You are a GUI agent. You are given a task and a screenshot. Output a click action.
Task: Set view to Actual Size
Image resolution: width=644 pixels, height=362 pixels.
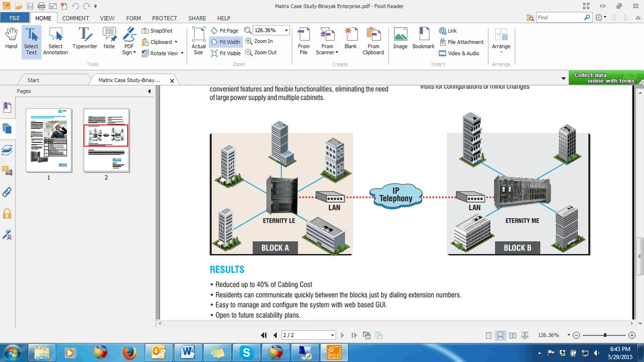click(x=199, y=41)
